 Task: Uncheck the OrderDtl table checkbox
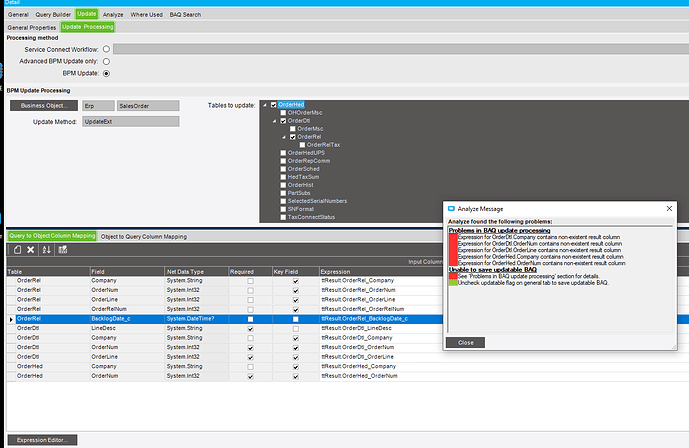pyautogui.click(x=283, y=121)
